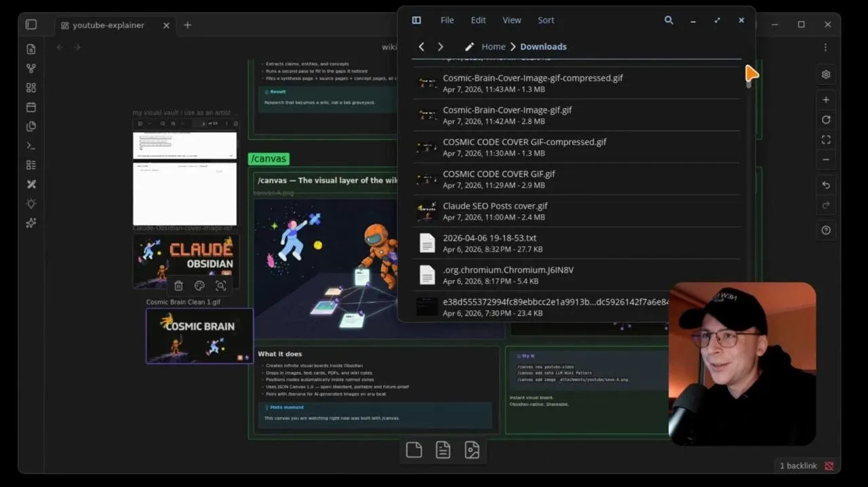Open the File menu in file manager
Screen dimensions: 868x487
coord(447,20)
